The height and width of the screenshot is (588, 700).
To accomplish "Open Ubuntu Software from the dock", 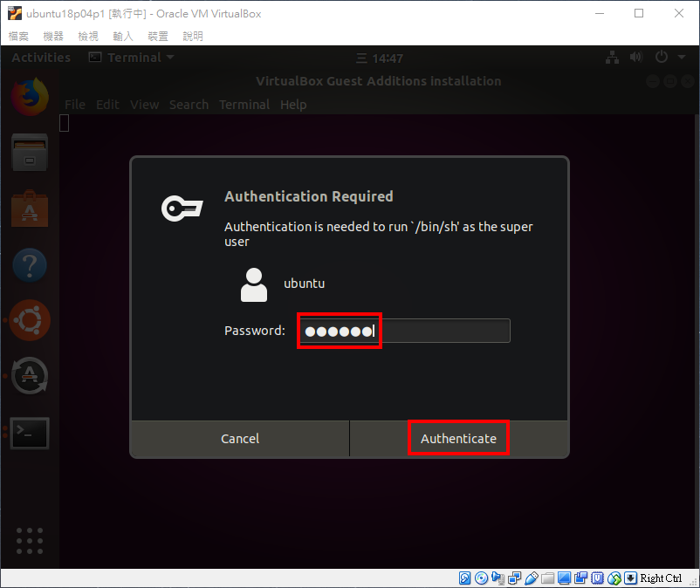I will tap(30, 209).
